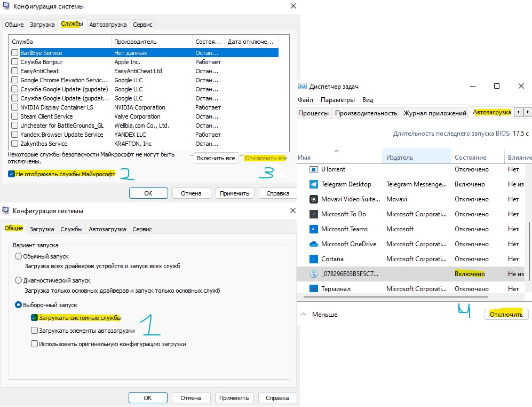
Task: Close the upper Конфигурация системы window
Action: pyautogui.click(x=293, y=6)
